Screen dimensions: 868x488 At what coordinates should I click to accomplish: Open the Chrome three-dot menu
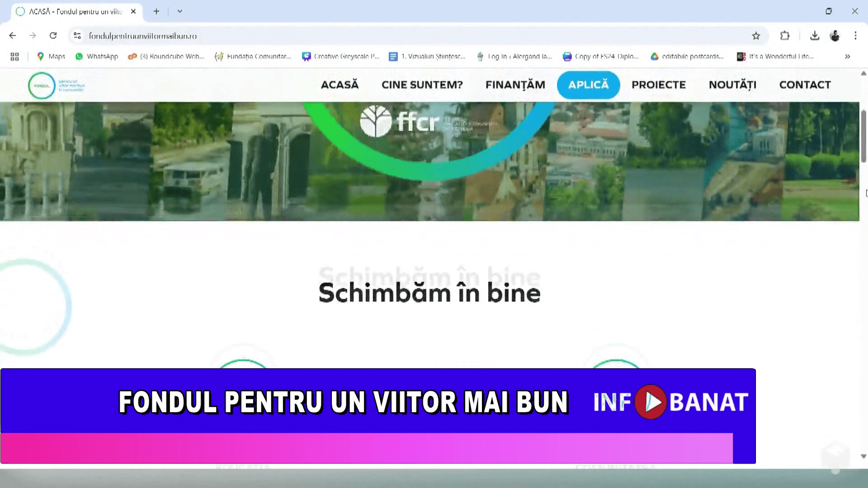(x=855, y=36)
